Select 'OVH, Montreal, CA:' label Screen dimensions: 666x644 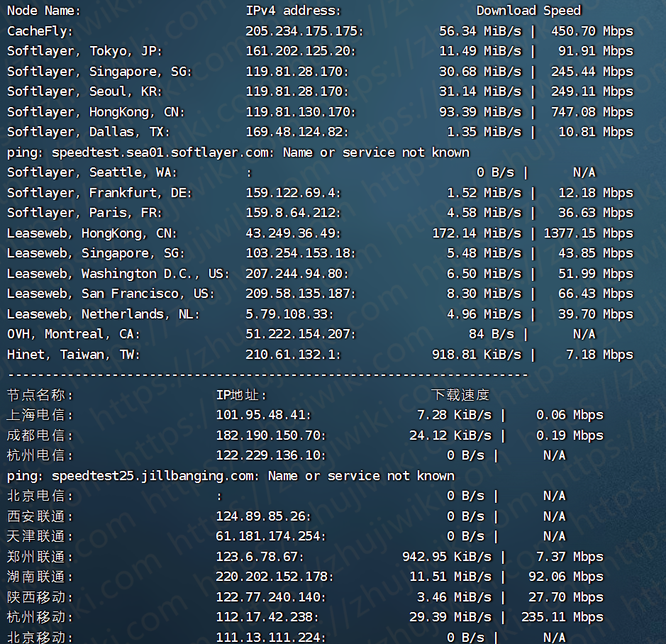point(74,334)
